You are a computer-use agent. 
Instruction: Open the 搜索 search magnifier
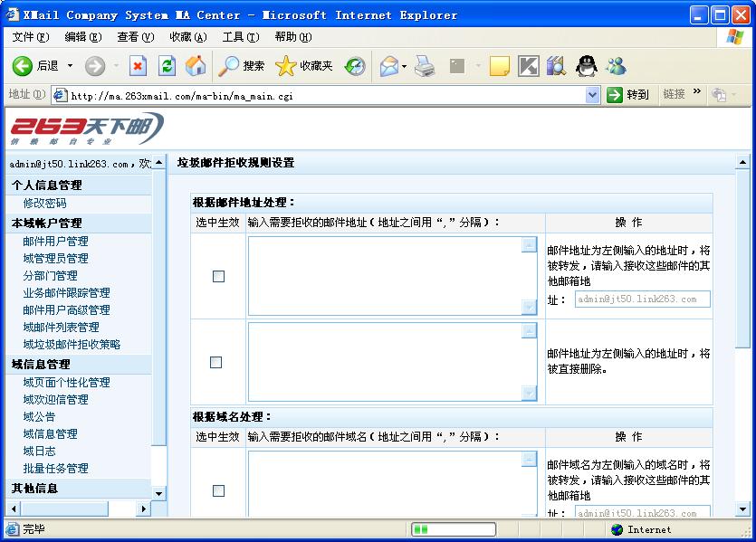click(x=228, y=66)
